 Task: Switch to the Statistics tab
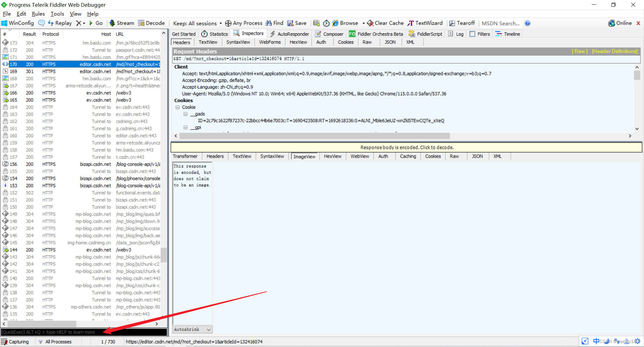(x=215, y=34)
